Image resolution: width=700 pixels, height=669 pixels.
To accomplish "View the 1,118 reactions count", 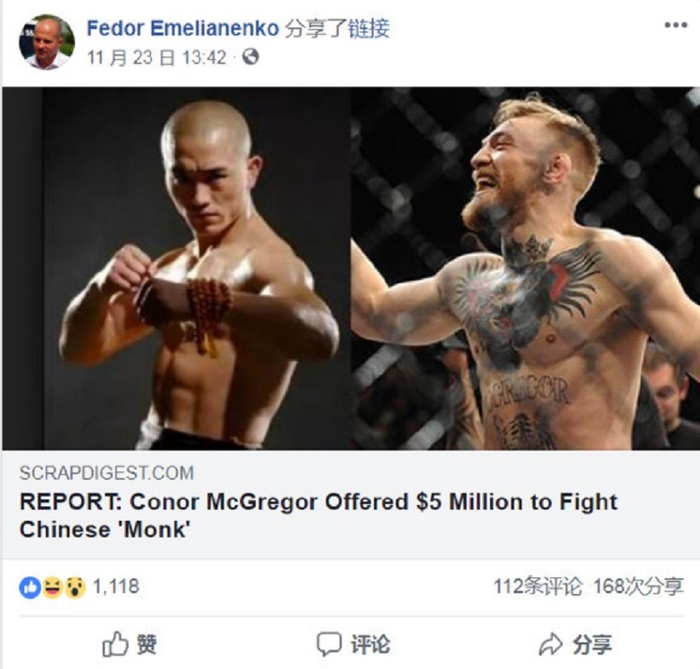I will tap(116, 587).
